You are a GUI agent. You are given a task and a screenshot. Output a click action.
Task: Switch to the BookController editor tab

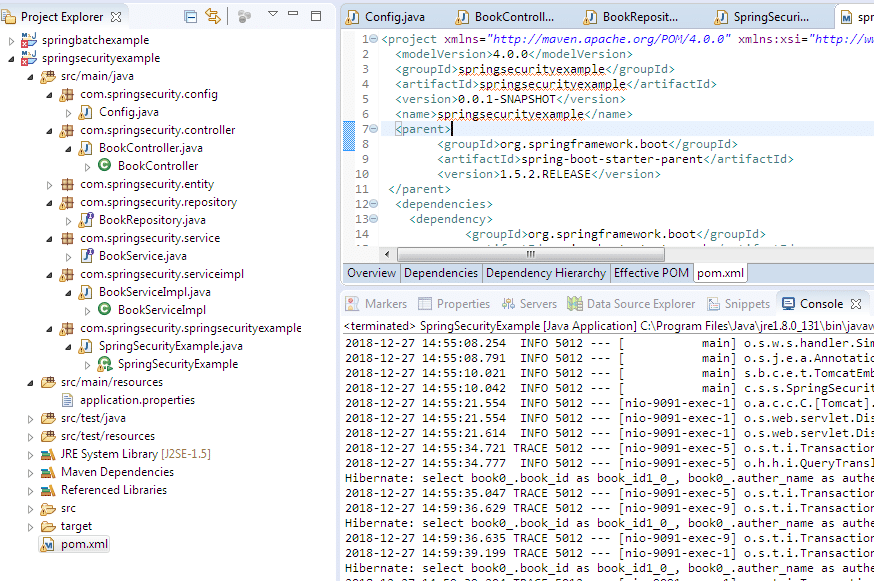click(x=515, y=17)
